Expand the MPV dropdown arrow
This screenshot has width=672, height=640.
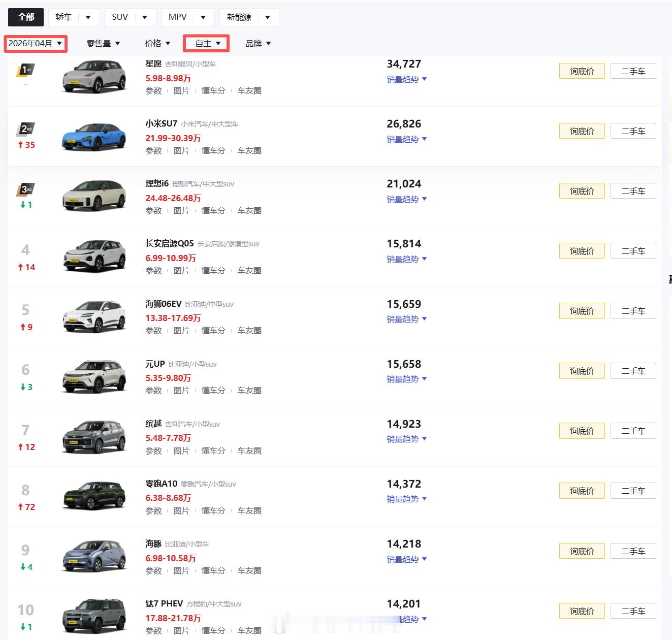203,17
